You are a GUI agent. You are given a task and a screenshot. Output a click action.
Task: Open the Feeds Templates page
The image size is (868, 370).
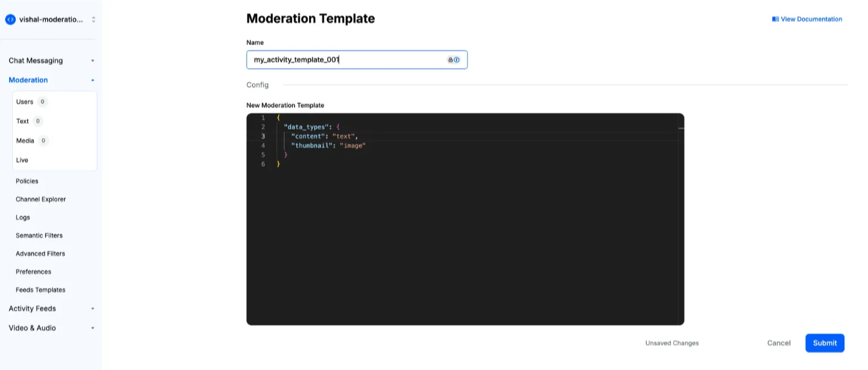point(41,290)
